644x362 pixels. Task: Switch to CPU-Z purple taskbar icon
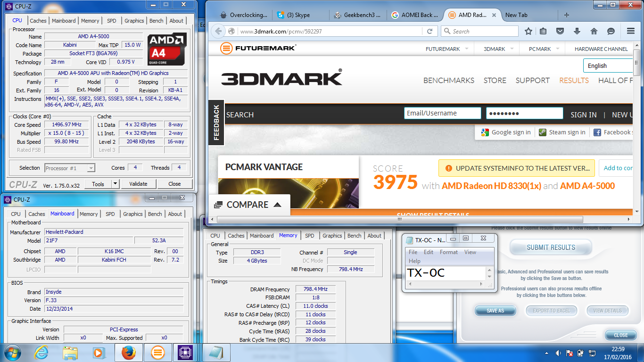click(186, 353)
